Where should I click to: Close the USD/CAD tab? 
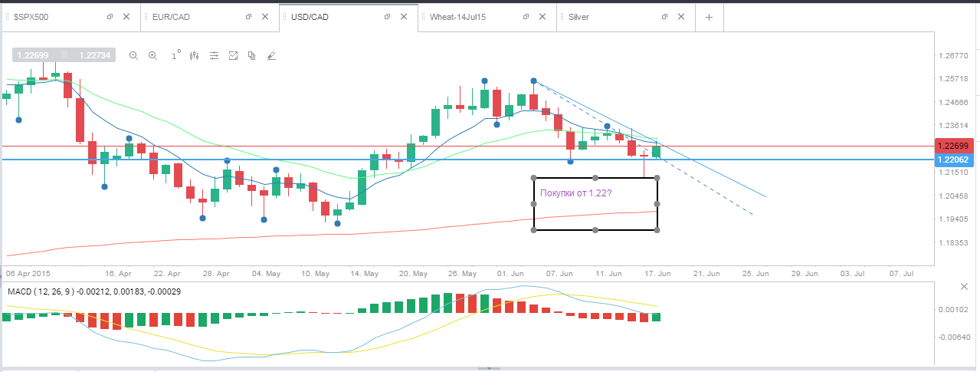404,17
